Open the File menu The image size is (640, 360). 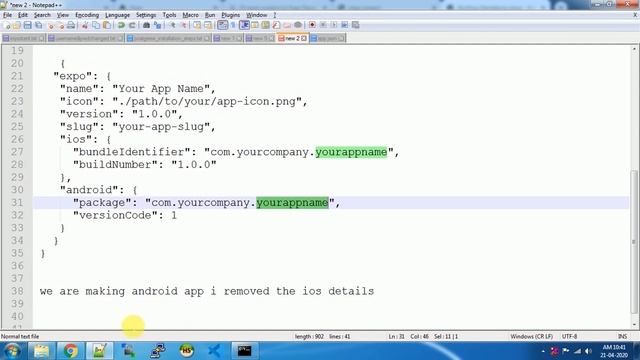[7, 15]
